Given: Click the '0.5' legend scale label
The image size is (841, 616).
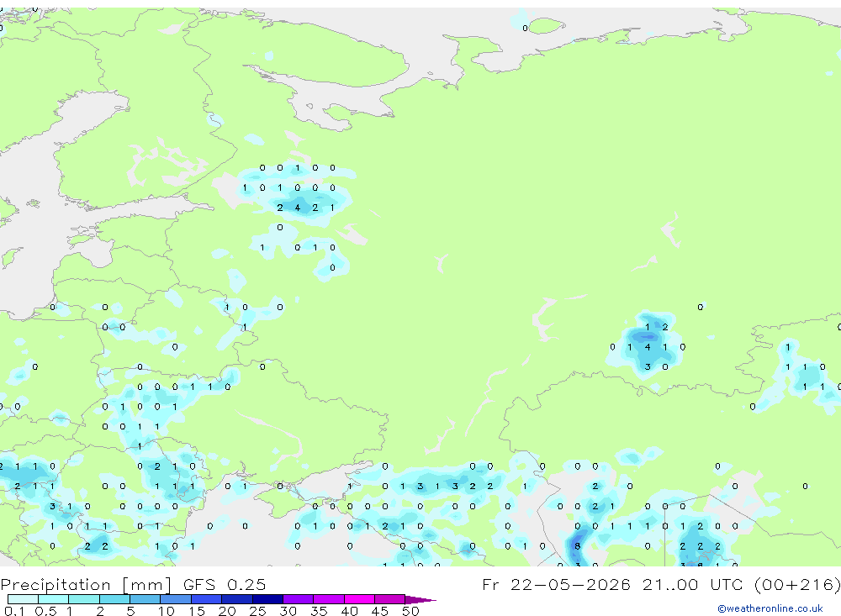Looking at the screenshot, I should 45,611.
